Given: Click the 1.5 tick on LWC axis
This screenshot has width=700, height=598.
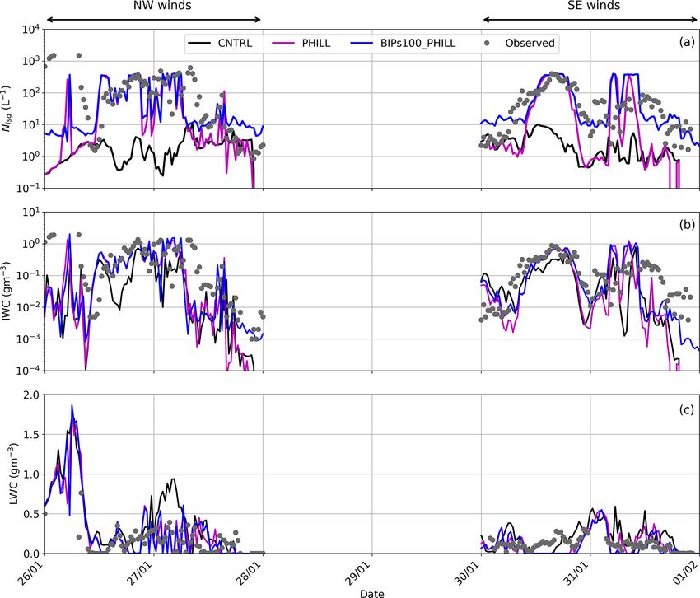Looking at the screenshot, I should click(31, 435).
